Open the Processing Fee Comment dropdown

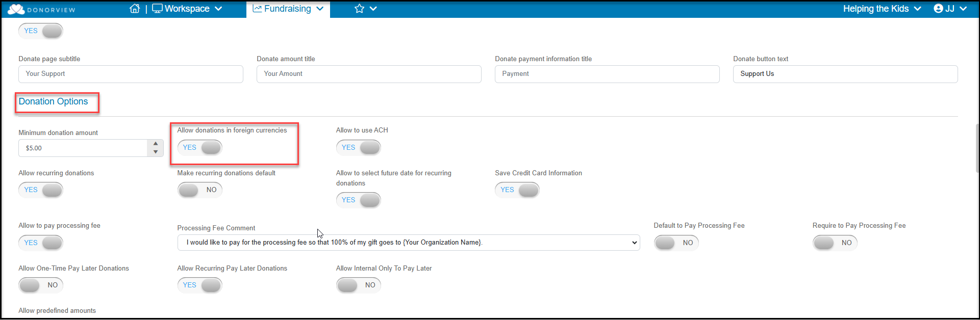click(x=409, y=243)
